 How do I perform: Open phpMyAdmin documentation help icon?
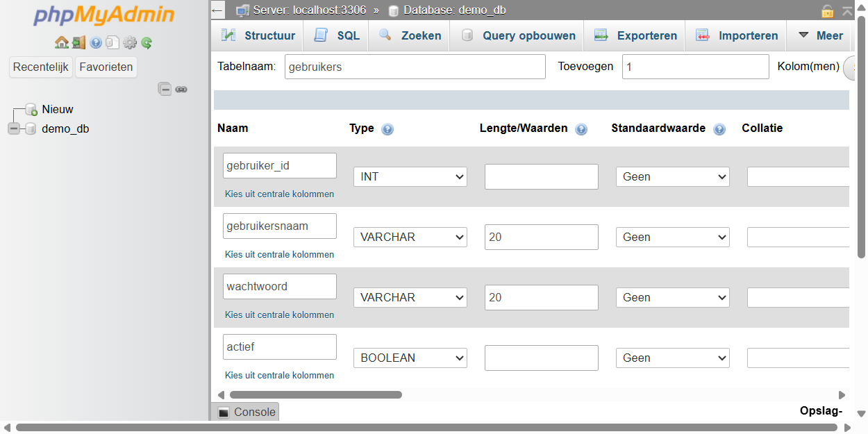[x=96, y=43]
